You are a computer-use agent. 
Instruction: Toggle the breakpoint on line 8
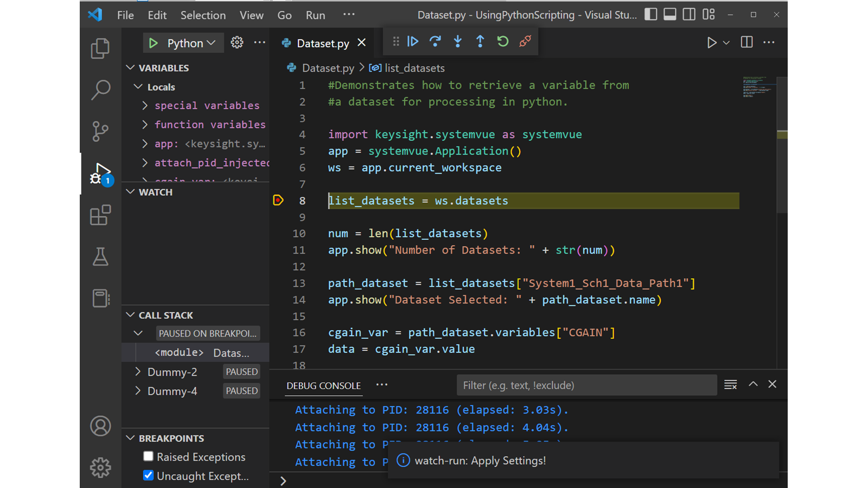pos(278,201)
